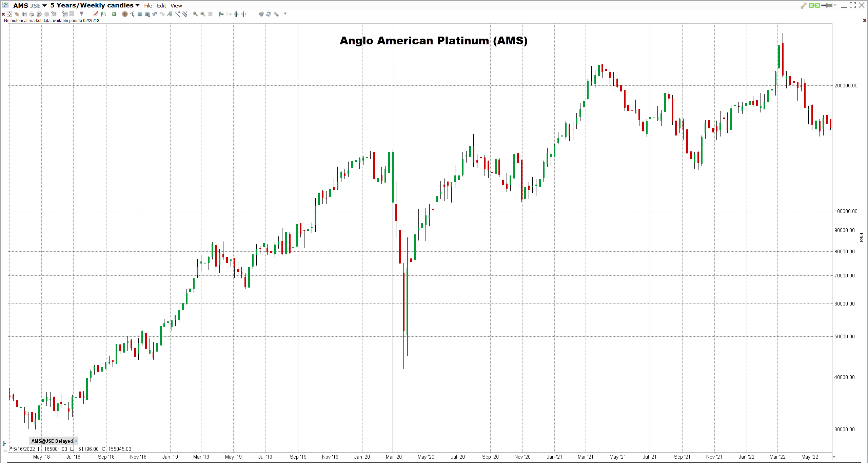The image size is (868, 463).
Task: Click the delayed data clock icon
Action: pyautogui.click(x=76, y=441)
